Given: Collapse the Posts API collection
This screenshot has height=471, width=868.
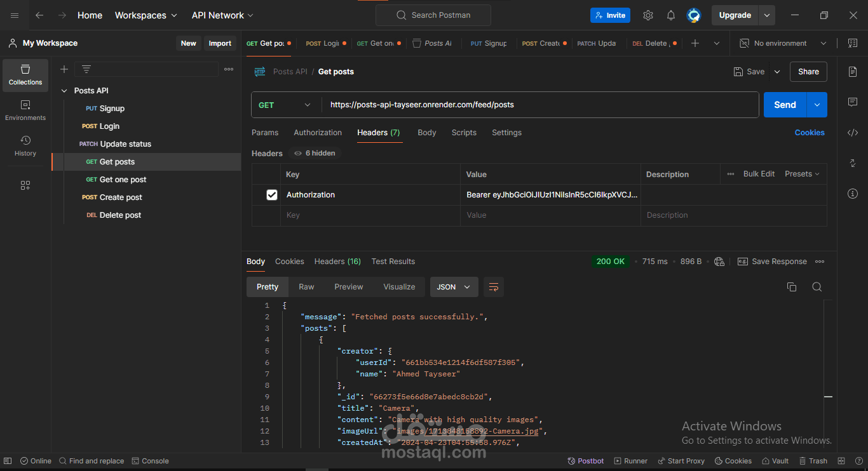Looking at the screenshot, I should [x=64, y=91].
